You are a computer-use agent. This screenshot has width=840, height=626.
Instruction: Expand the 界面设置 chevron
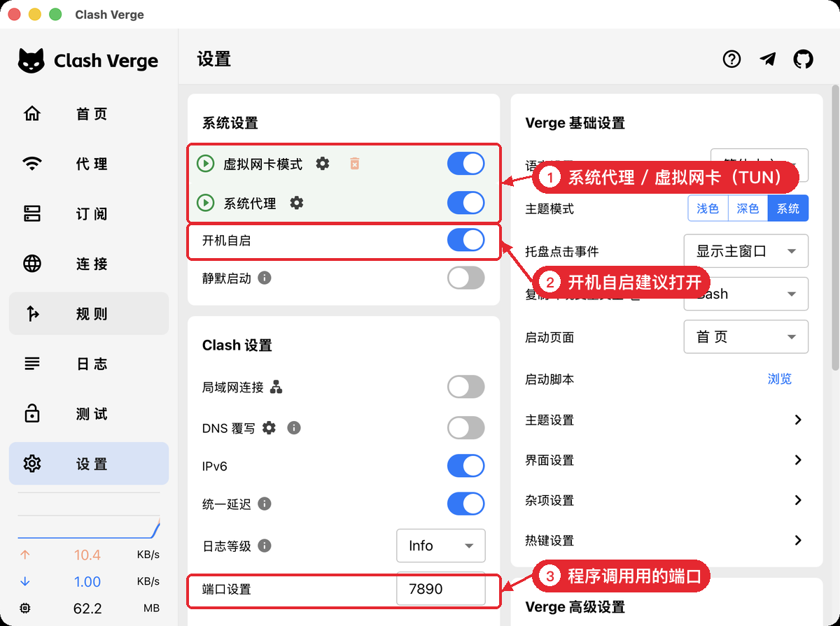click(x=798, y=460)
